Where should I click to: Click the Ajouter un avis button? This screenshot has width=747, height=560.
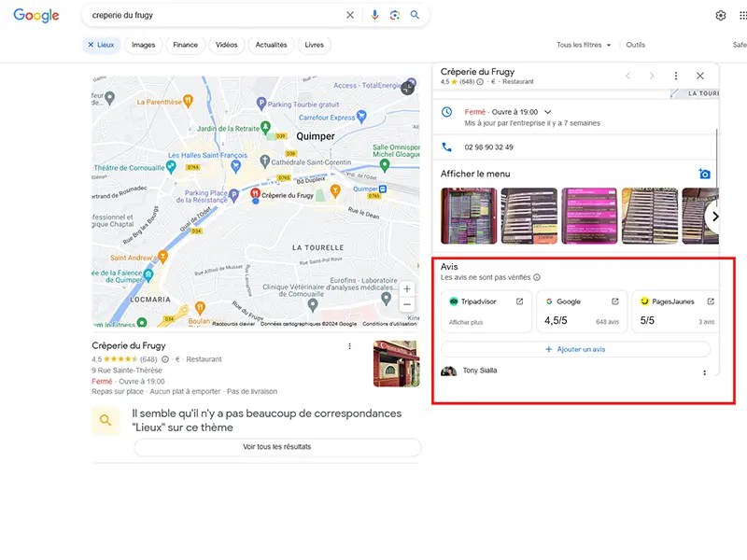575,349
